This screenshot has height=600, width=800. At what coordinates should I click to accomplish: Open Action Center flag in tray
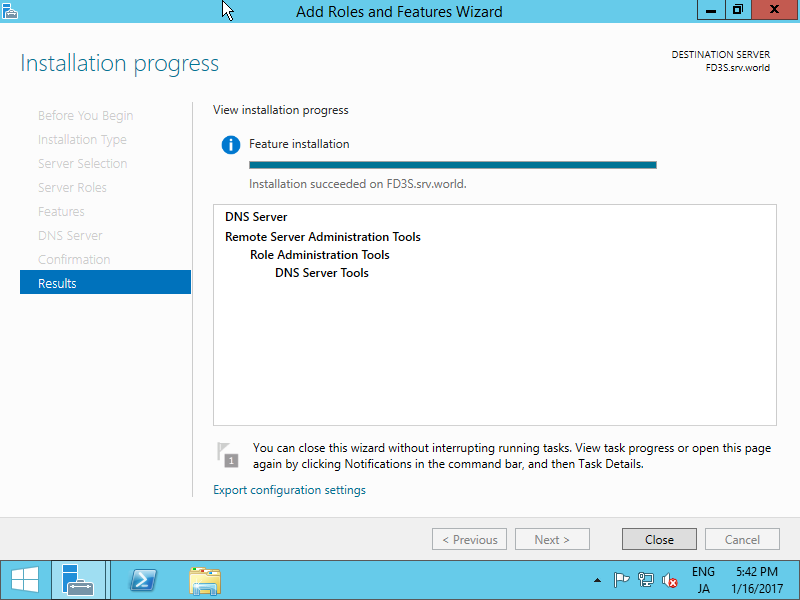pyautogui.click(x=621, y=580)
